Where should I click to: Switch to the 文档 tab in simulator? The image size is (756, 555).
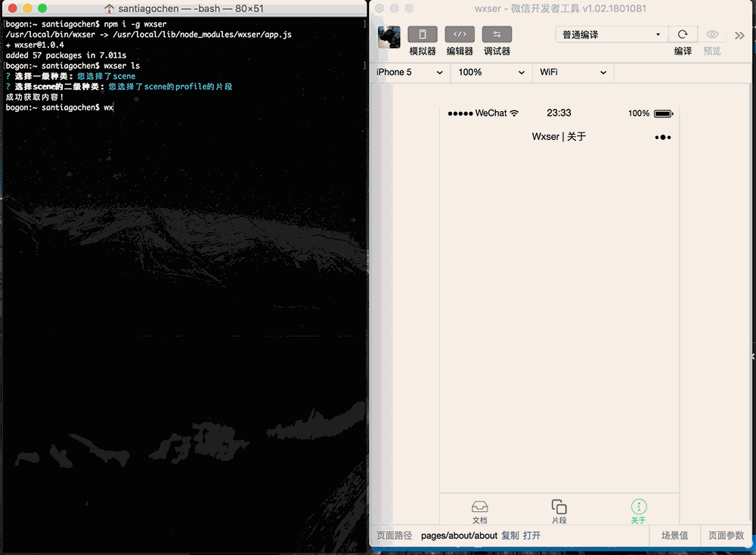pyautogui.click(x=480, y=512)
